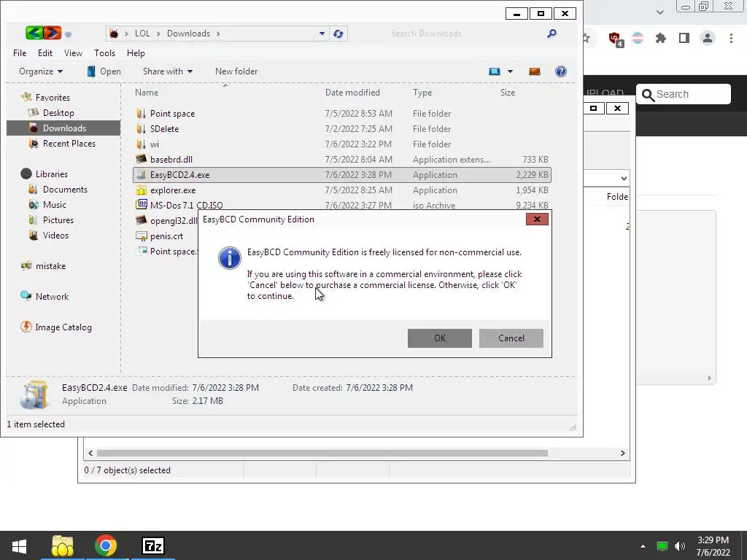
Task: Sort by the Name column header
Action: [x=147, y=93]
